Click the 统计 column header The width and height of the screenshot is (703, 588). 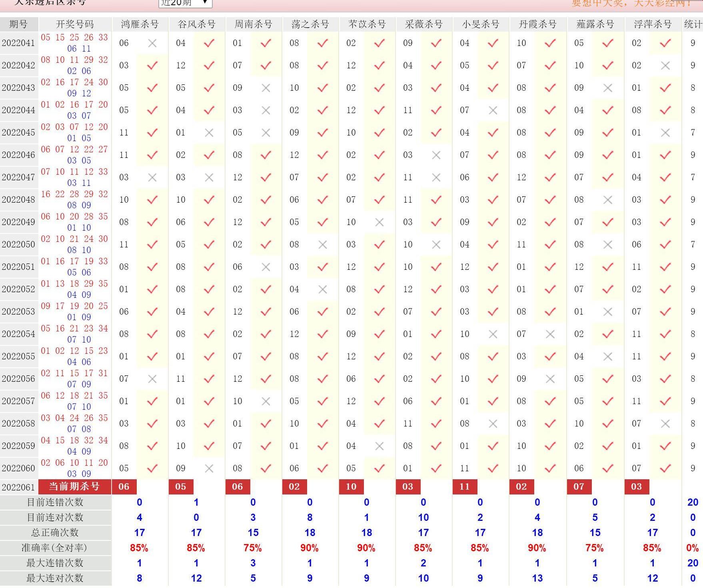[x=693, y=24]
